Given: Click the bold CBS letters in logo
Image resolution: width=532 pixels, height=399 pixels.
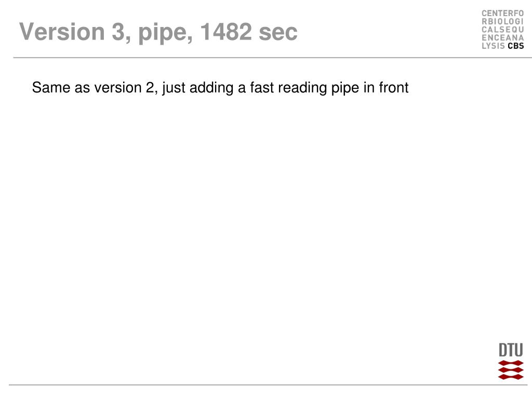Looking at the screenshot, I should [x=516, y=46].
